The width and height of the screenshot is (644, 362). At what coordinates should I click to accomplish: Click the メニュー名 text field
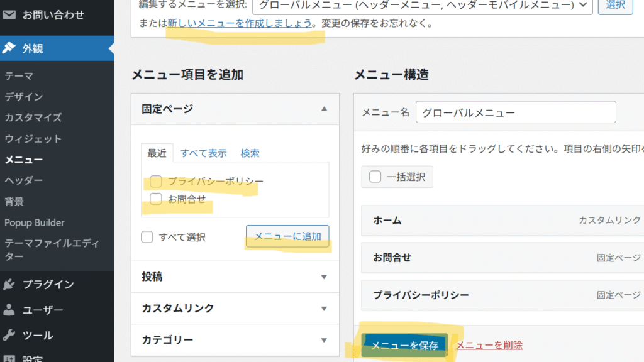(x=516, y=112)
